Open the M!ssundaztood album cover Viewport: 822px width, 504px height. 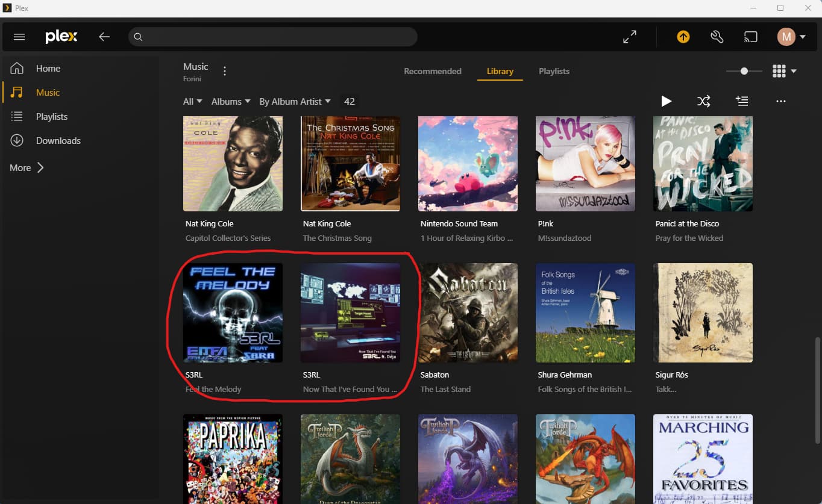tap(586, 164)
